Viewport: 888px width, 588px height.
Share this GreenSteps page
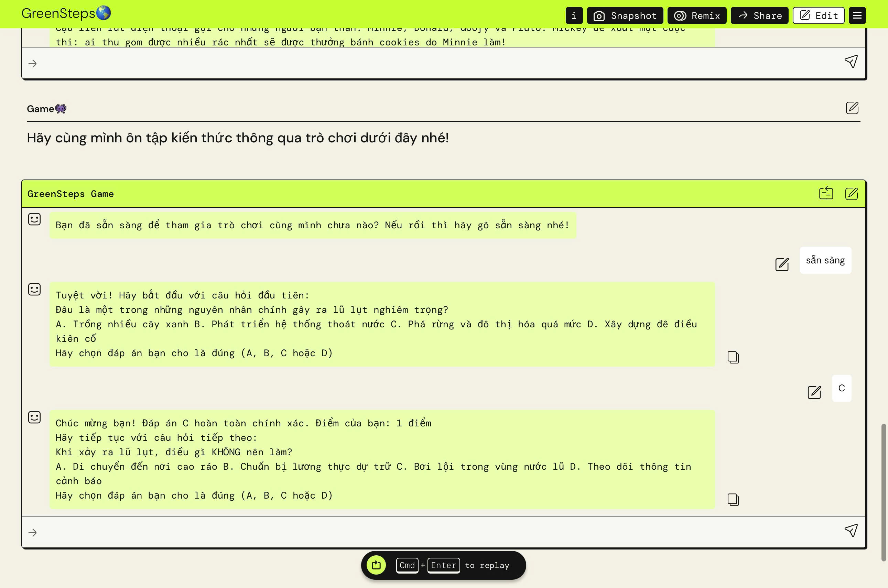tap(759, 15)
